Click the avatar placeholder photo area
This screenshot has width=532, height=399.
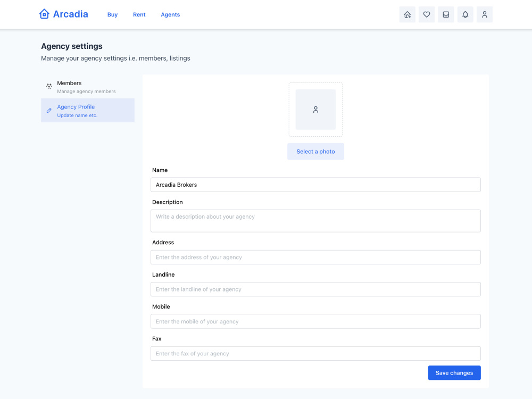pos(315,110)
